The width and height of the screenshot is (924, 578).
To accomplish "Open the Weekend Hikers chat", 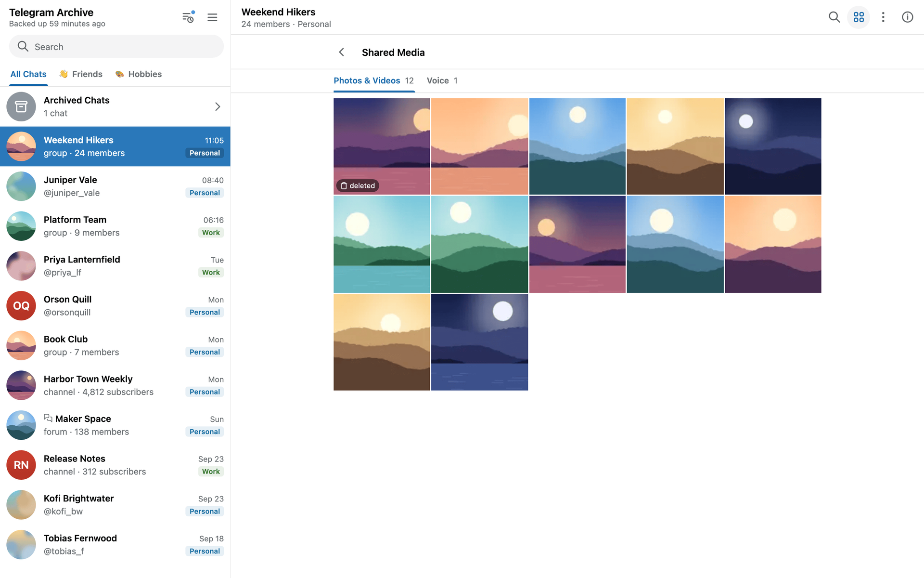I will click(x=115, y=146).
